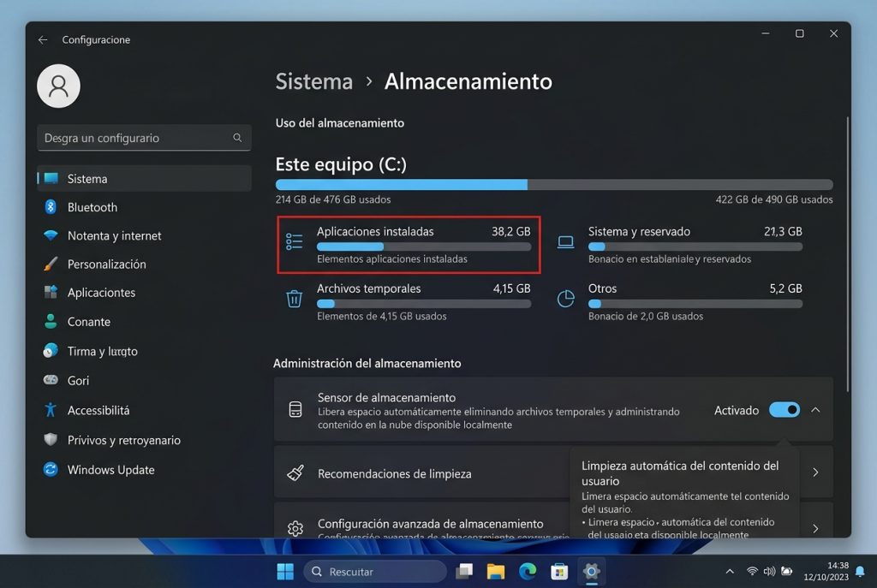Open the Windows Update sync icon
This screenshot has height=588, width=877.
coord(51,469)
